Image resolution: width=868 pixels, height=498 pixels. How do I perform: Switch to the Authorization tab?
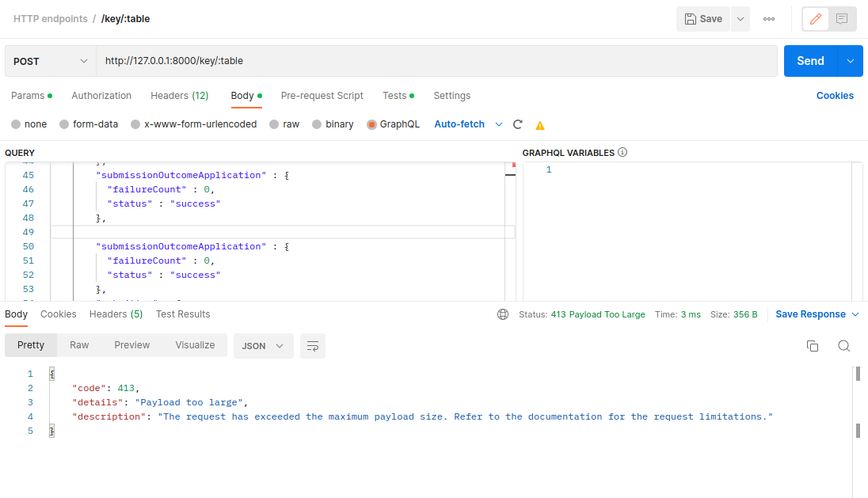(x=101, y=96)
